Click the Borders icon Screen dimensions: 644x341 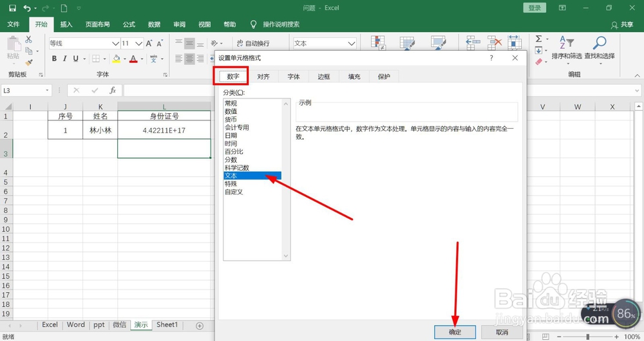96,59
